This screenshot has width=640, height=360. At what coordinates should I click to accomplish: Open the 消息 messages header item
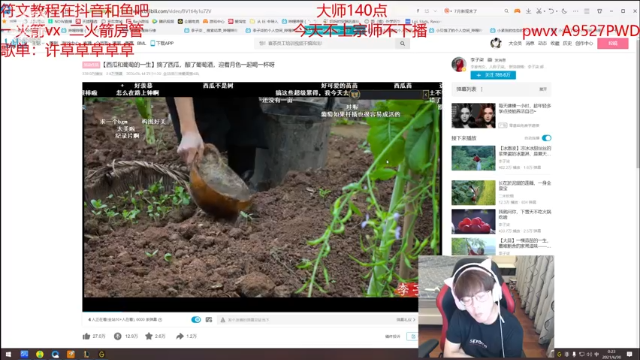[530, 43]
